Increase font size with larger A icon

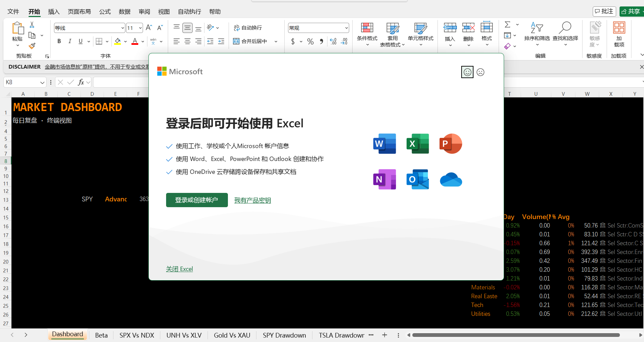coord(149,28)
